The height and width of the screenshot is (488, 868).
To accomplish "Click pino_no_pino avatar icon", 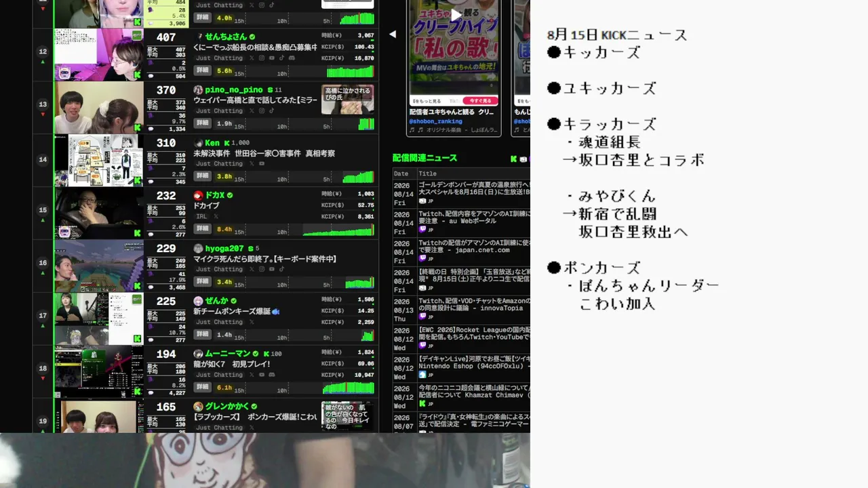I will click(199, 89).
